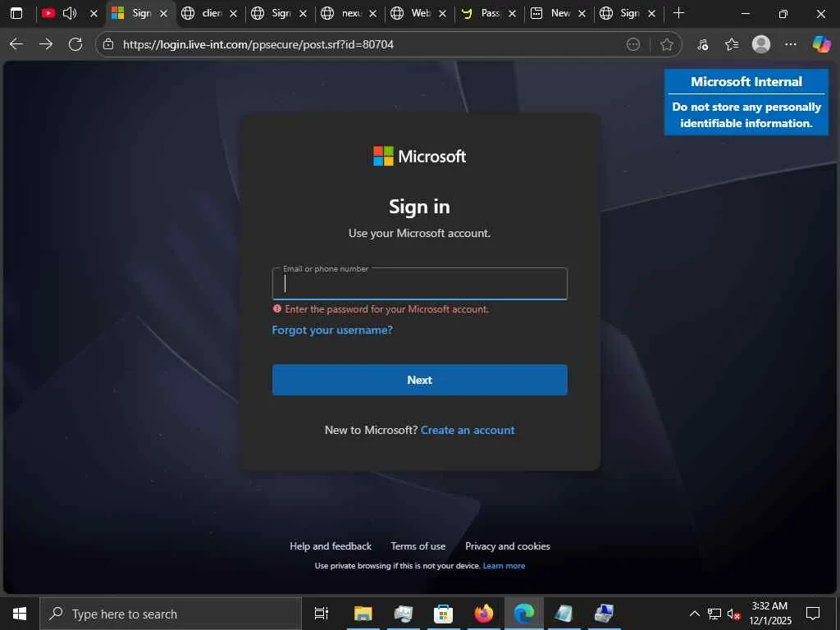840x630 pixels.
Task: Launch Firefox from the taskbar
Action: 483,614
